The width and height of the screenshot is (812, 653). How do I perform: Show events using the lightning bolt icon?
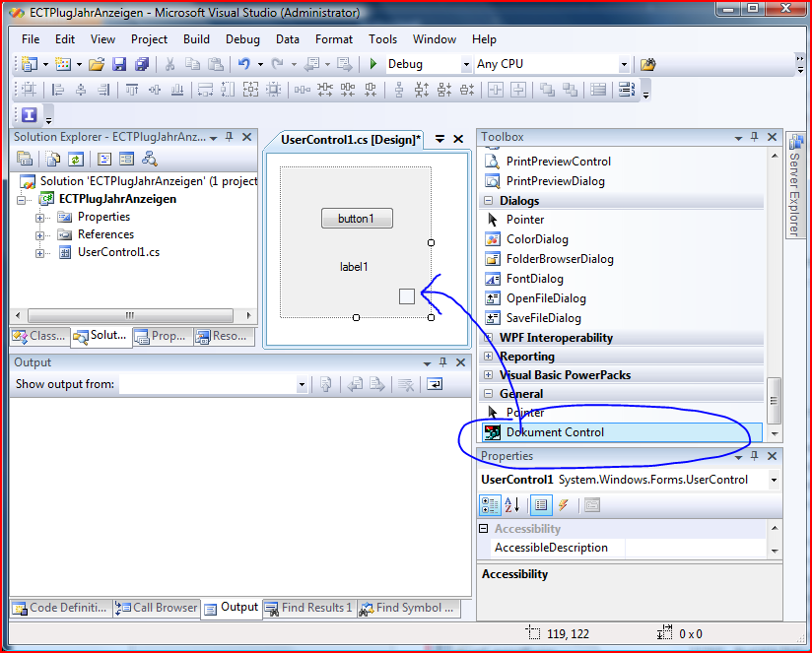click(564, 505)
